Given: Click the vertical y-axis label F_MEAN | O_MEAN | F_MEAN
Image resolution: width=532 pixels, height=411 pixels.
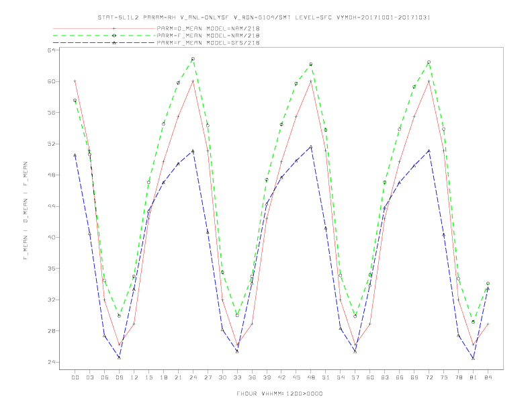Looking at the screenshot, I should click(26, 211).
